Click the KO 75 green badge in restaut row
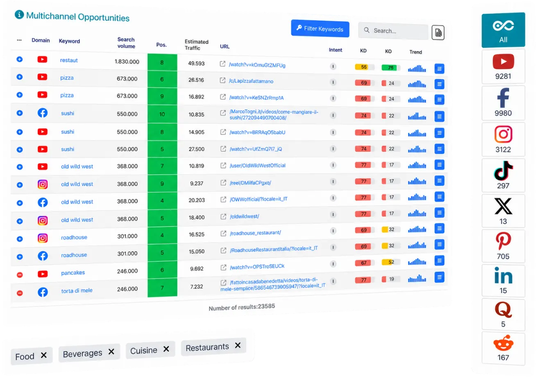Image resolution: width=537 pixels, height=392 pixels. pos(390,68)
